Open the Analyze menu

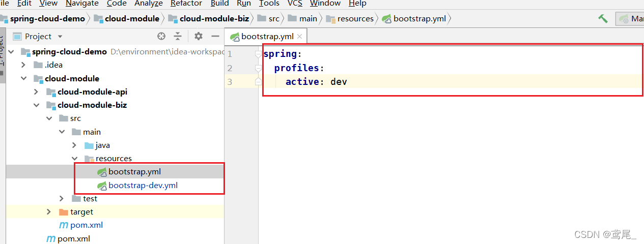[149, 4]
